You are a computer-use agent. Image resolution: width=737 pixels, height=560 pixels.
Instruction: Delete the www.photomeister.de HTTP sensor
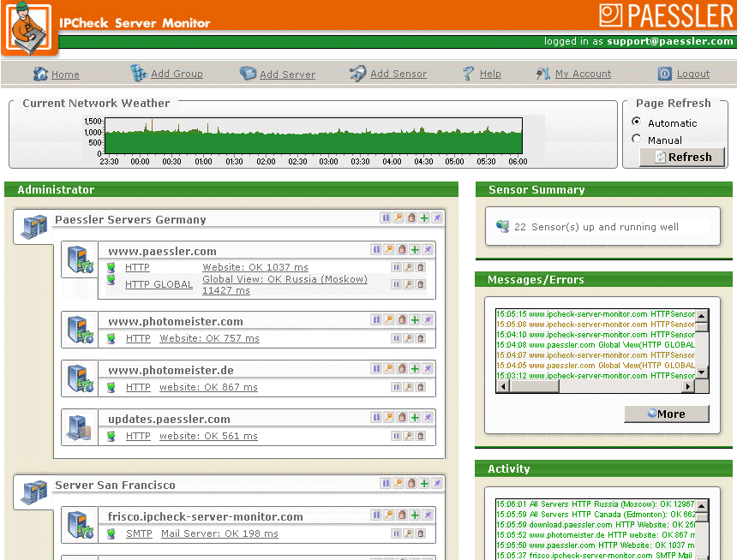pyautogui.click(x=421, y=387)
